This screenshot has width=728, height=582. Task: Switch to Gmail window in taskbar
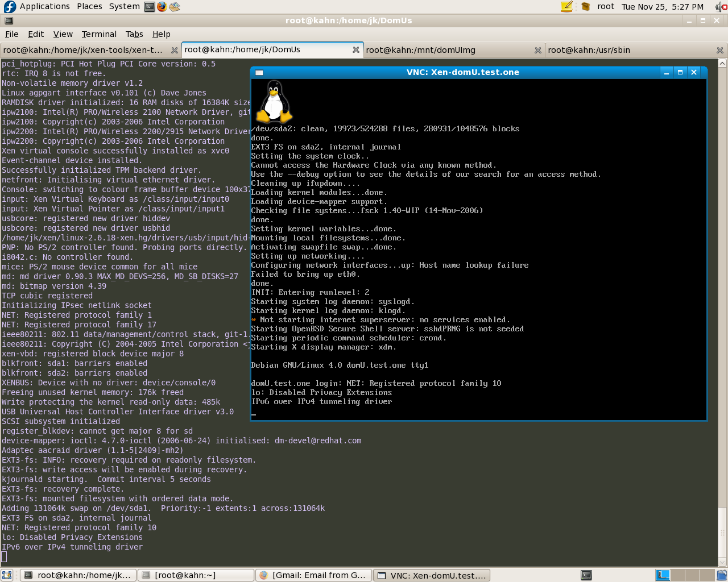(x=313, y=575)
